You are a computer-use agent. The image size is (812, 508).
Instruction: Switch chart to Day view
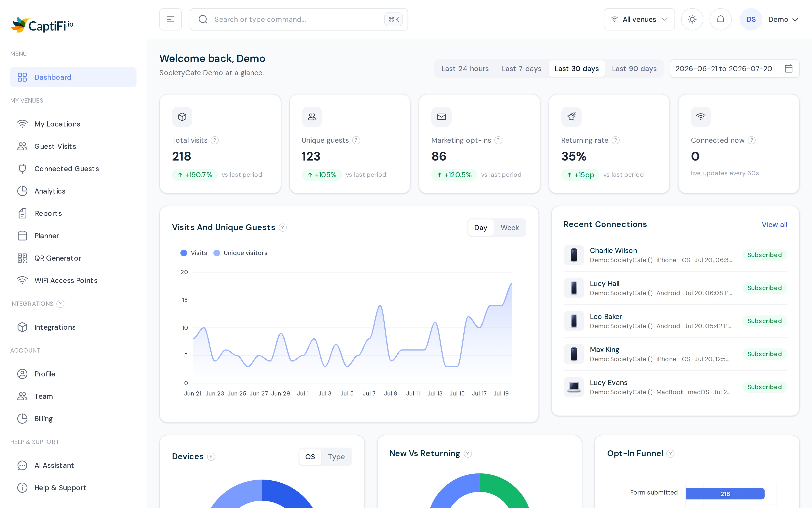481,228
